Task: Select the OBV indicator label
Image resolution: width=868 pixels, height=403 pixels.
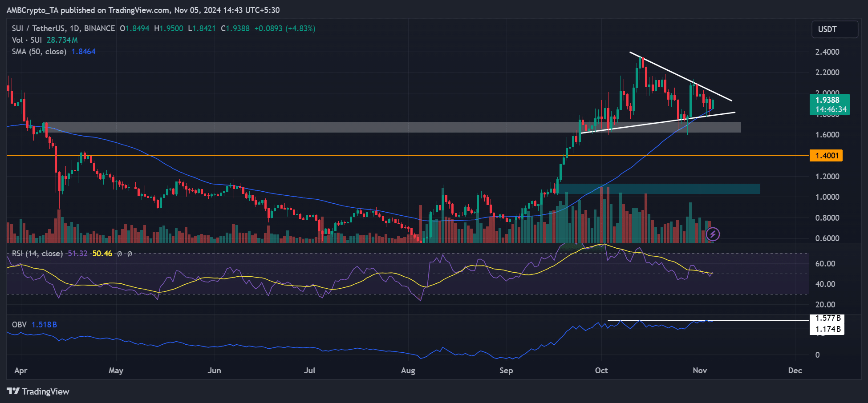Action: (x=19, y=325)
